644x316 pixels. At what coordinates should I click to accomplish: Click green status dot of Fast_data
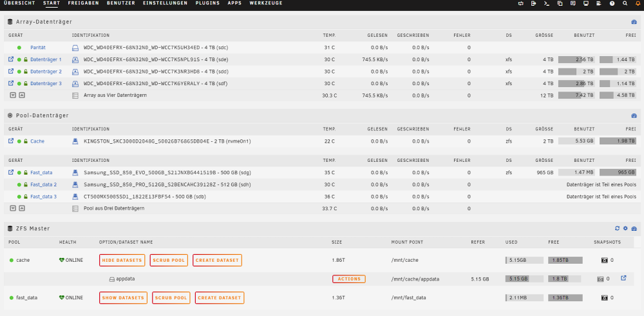[19, 172]
